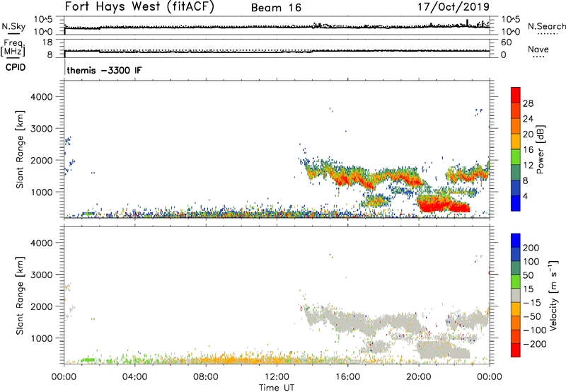
Task: Click the '2000' tick of the velocity panel
Action: tap(42, 306)
